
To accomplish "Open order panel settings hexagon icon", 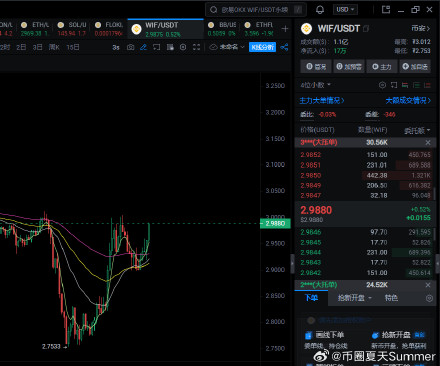I will coord(429,298).
